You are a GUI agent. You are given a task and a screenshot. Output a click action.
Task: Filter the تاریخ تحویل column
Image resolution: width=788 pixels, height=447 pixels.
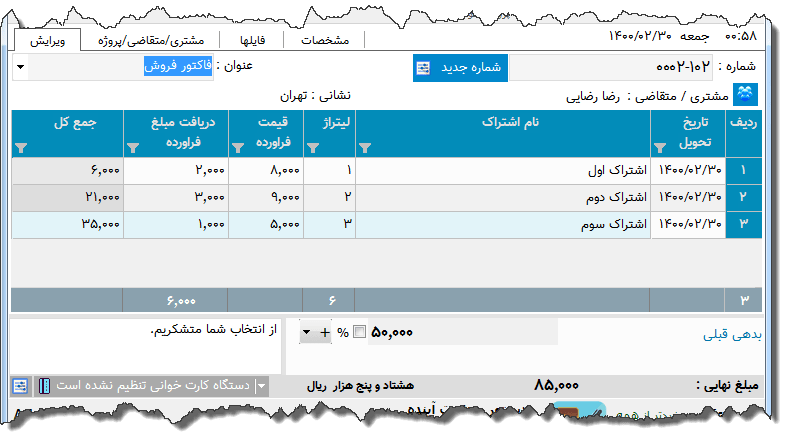coord(660,148)
